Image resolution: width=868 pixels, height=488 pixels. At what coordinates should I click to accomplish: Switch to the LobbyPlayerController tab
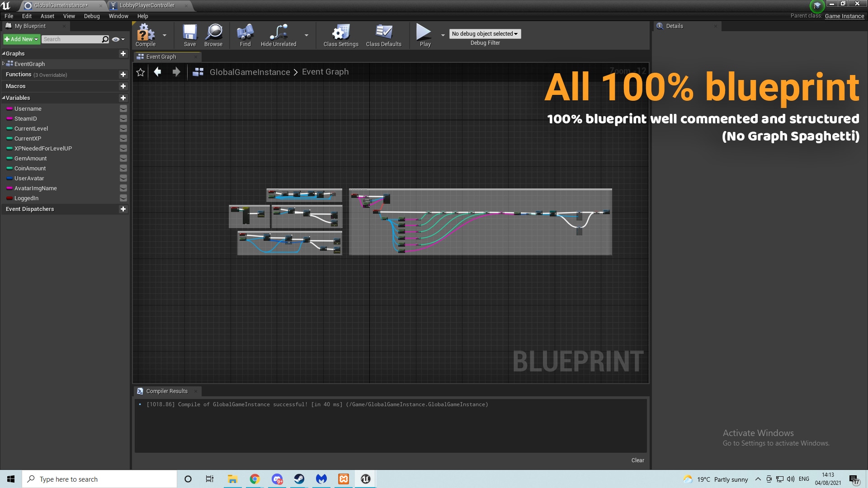[148, 5]
